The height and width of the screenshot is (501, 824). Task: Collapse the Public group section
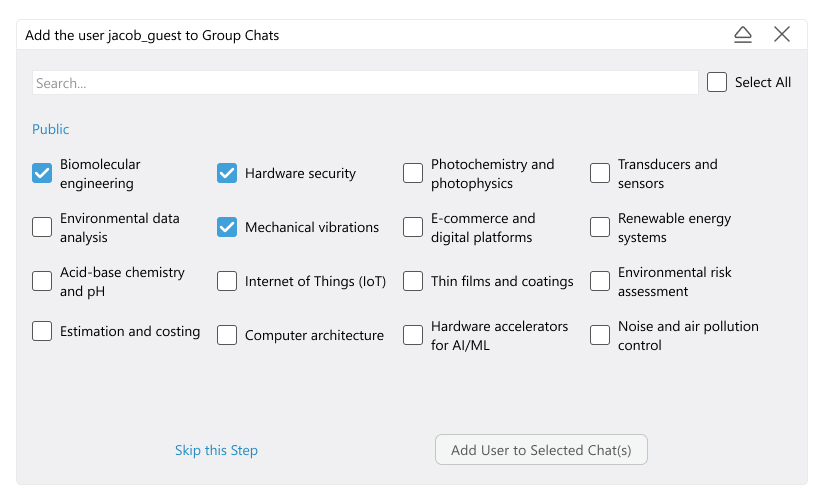click(x=51, y=129)
